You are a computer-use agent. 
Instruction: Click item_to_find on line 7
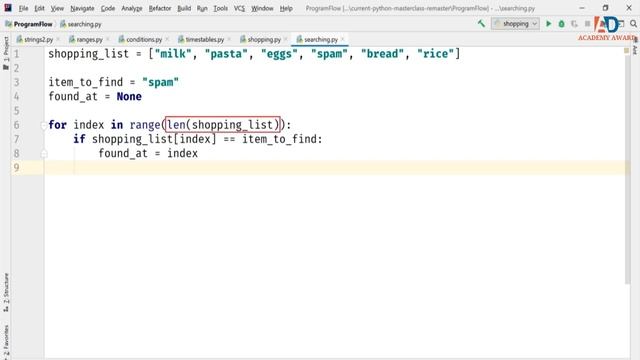pyautogui.click(x=280, y=139)
